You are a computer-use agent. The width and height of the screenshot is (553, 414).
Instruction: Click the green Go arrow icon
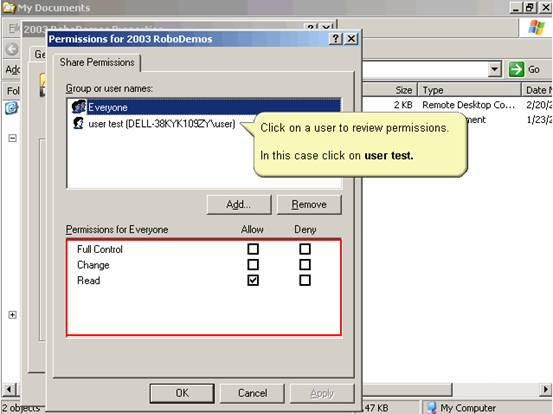[x=516, y=69]
